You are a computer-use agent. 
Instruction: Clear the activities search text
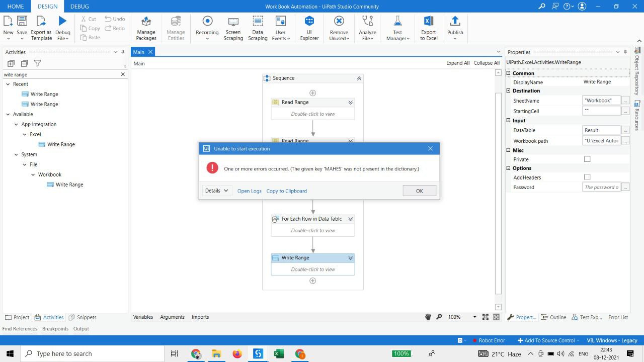click(123, 74)
